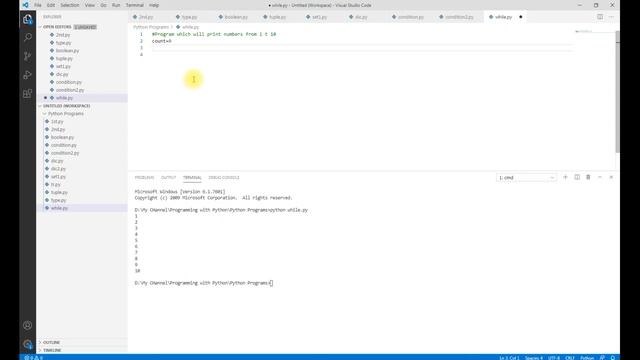Open the Search view in activity bar
640x360 pixels.
(27, 38)
